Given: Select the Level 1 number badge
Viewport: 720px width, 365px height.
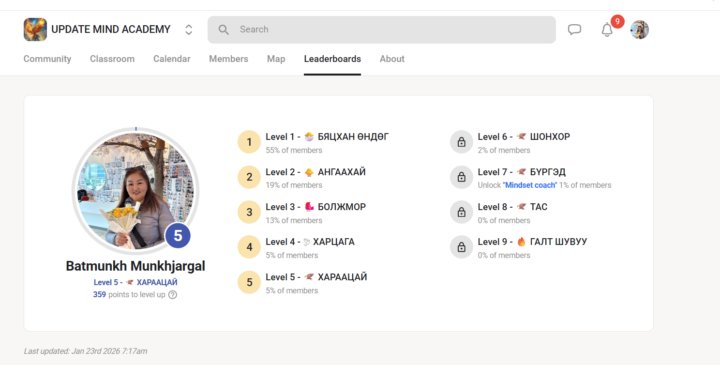Looking at the screenshot, I should pyautogui.click(x=249, y=142).
